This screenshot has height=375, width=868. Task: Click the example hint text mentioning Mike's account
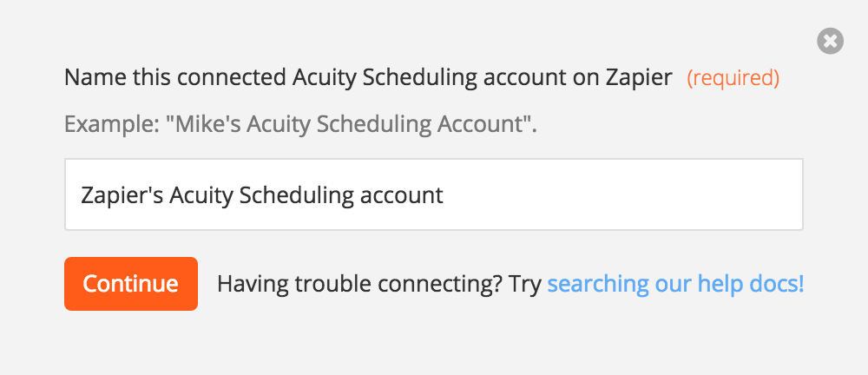[300, 125]
